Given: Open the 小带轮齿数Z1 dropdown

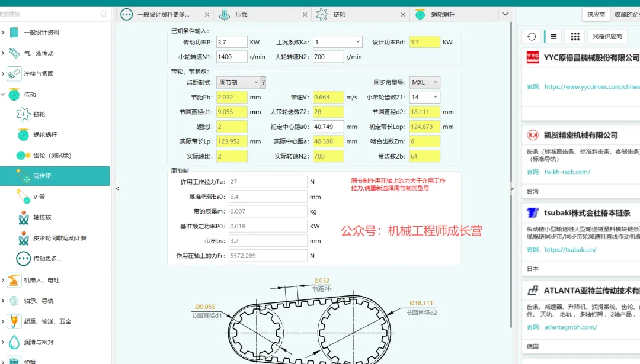Looking at the screenshot, I should tap(424, 97).
